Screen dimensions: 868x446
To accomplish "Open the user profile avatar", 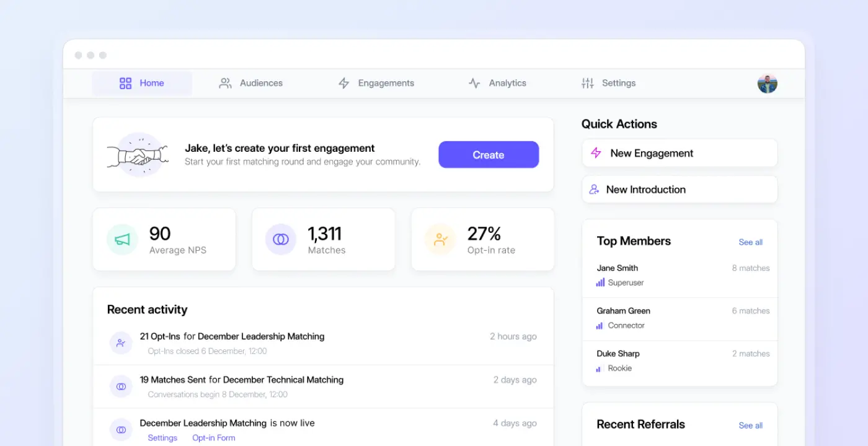I will (x=767, y=84).
